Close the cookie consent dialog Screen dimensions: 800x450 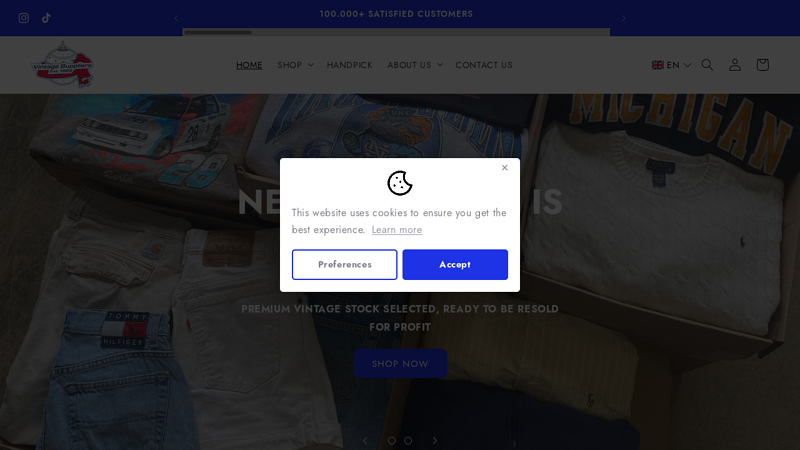[505, 167]
